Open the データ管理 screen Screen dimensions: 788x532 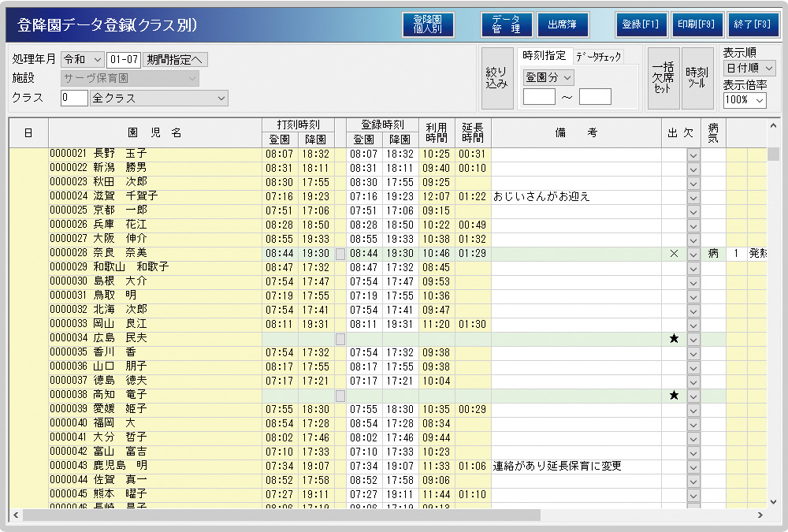506,24
